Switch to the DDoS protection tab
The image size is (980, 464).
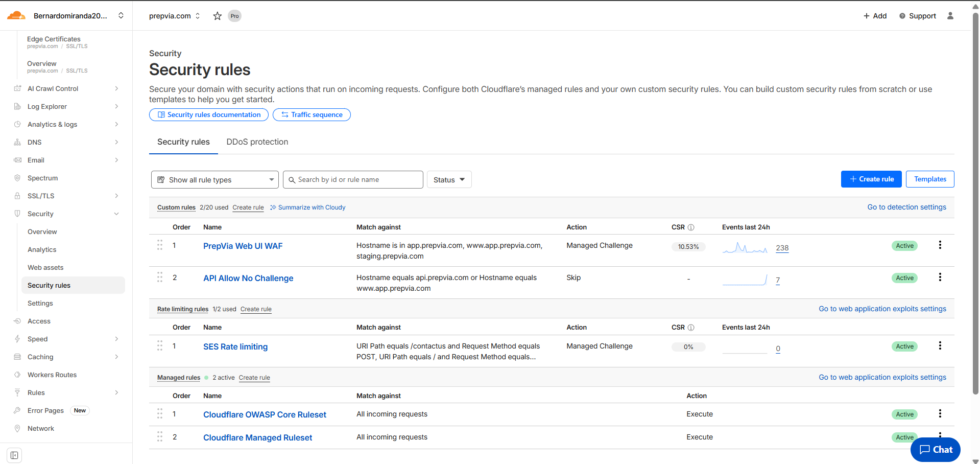(x=257, y=142)
